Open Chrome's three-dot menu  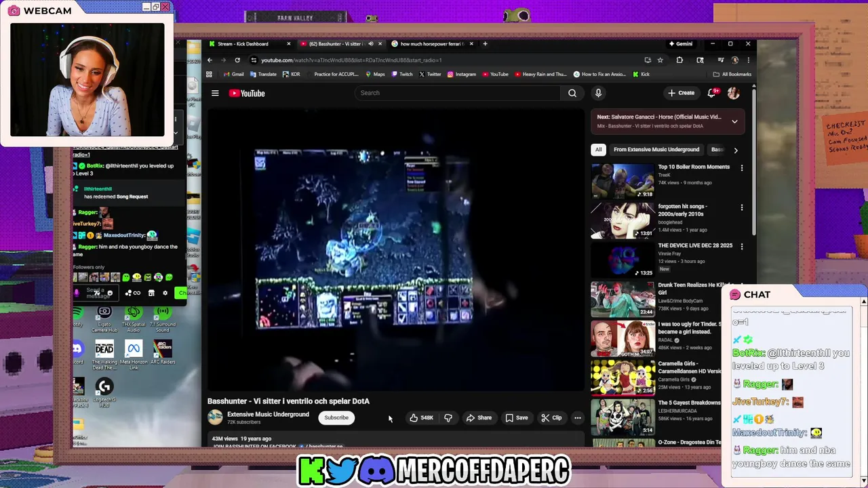pyautogui.click(x=748, y=60)
